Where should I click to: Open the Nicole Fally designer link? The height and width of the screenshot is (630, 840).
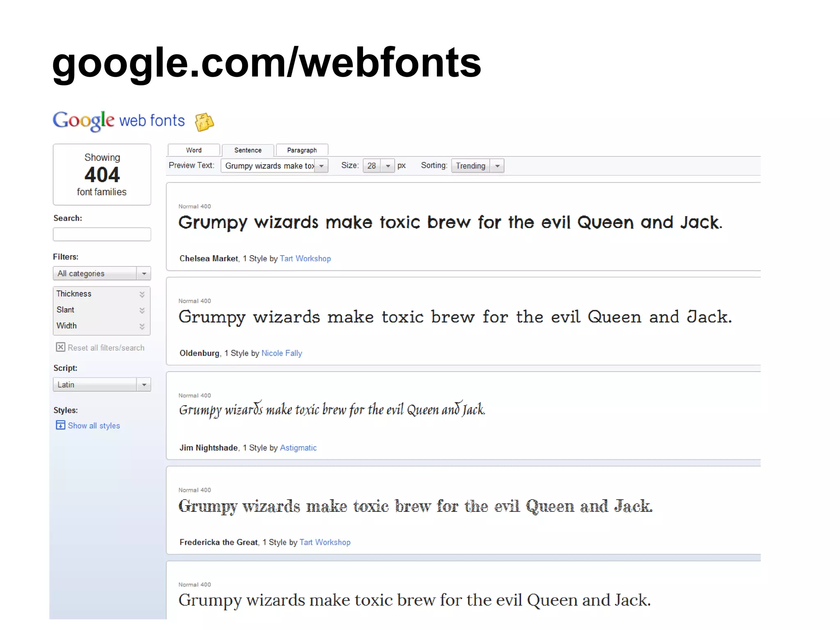click(282, 353)
